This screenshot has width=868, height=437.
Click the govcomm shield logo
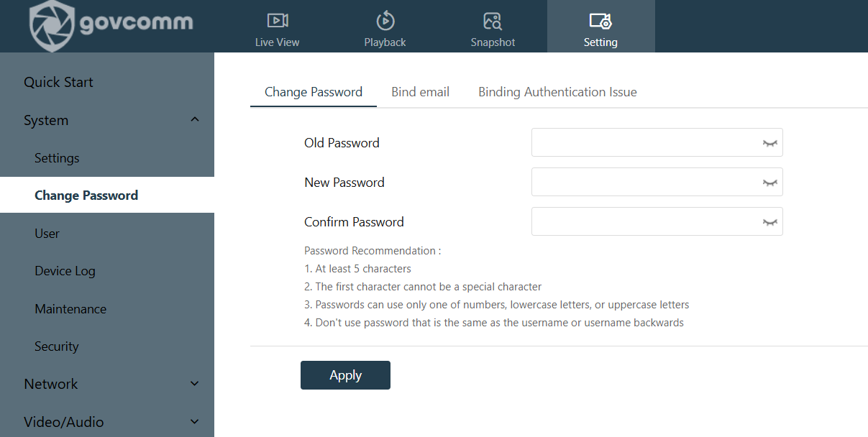point(51,26)
